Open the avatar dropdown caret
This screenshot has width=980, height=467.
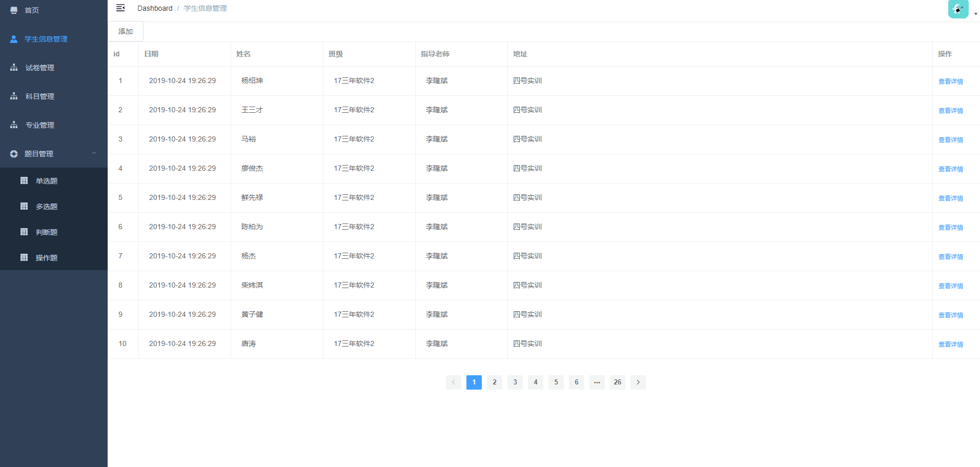coord(975,14)
